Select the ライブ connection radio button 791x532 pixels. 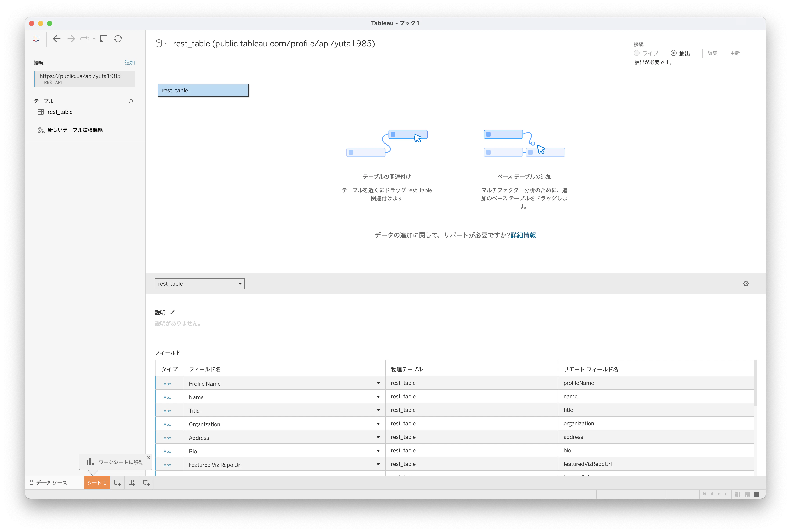637,53
